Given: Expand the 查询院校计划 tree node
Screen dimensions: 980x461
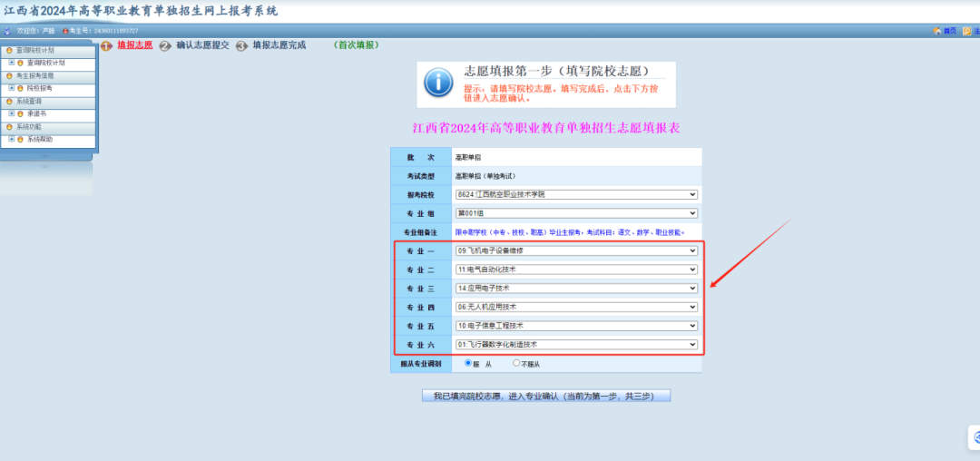Looking at the screenshot, I should coord(12,64).
